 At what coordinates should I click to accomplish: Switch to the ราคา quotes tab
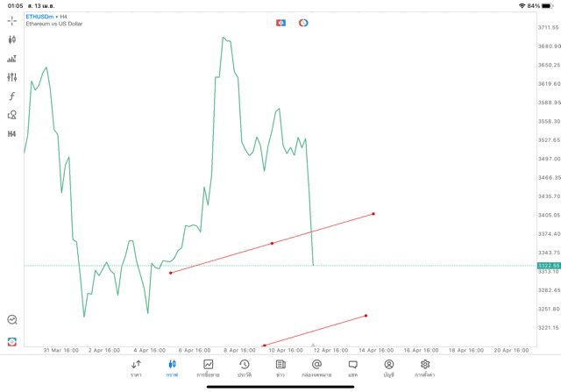pyautogui.click(x=136, y=368)
